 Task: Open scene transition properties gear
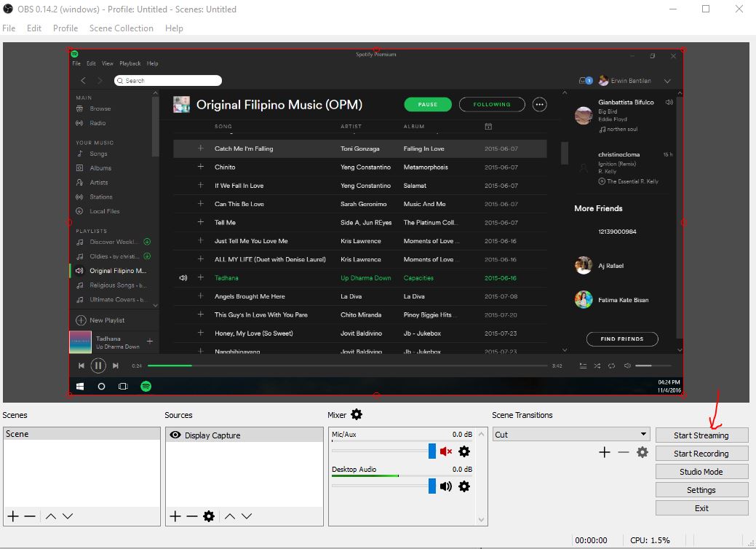coord(642,452)
